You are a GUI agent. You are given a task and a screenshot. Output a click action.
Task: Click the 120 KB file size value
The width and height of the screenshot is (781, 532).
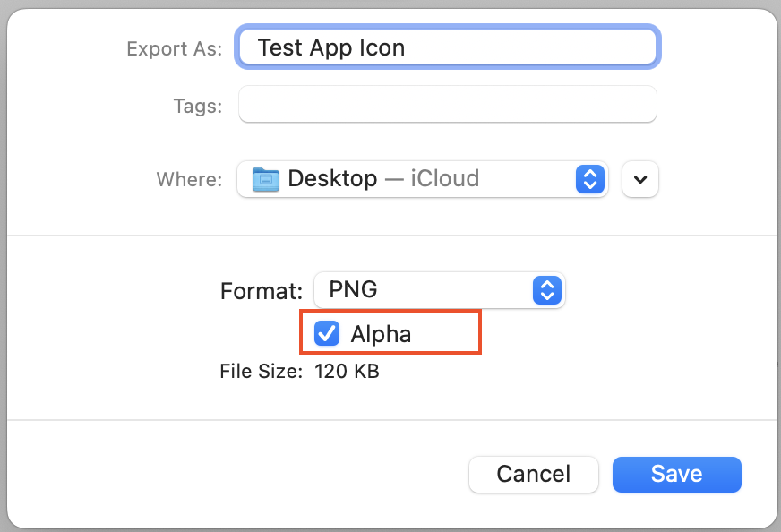pos(347,371)
